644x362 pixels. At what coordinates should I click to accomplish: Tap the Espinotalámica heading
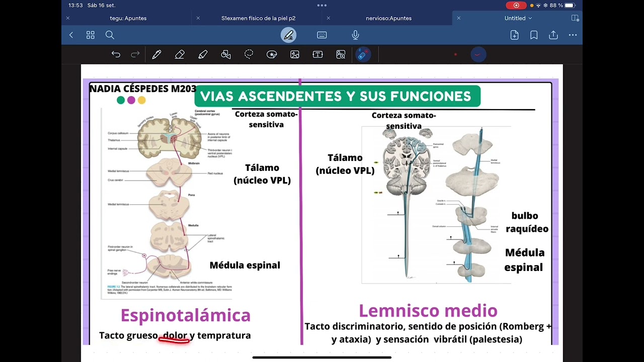[186, 315]
